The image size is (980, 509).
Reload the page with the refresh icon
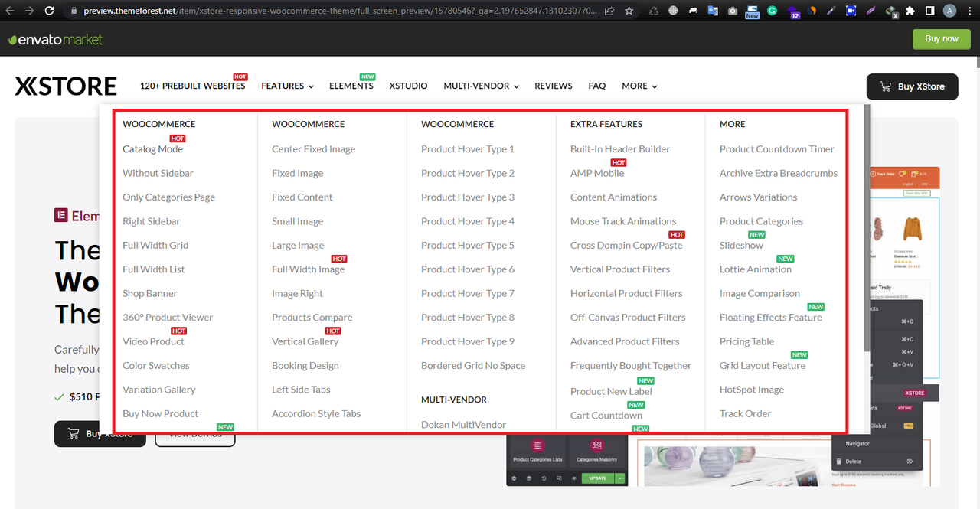(50, 11)
